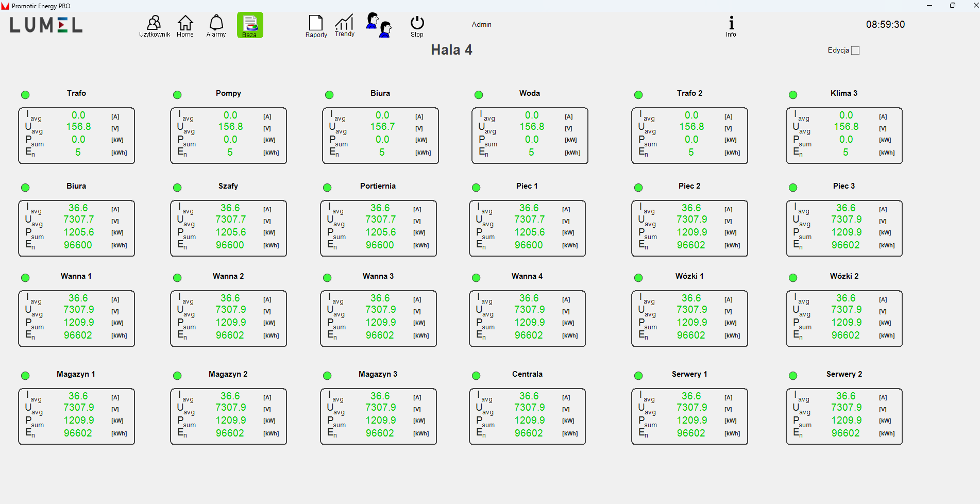The width and height of the screenshot is (980, 504).
Task: Click the Trafo 2 title label
Action: point(689,93)
